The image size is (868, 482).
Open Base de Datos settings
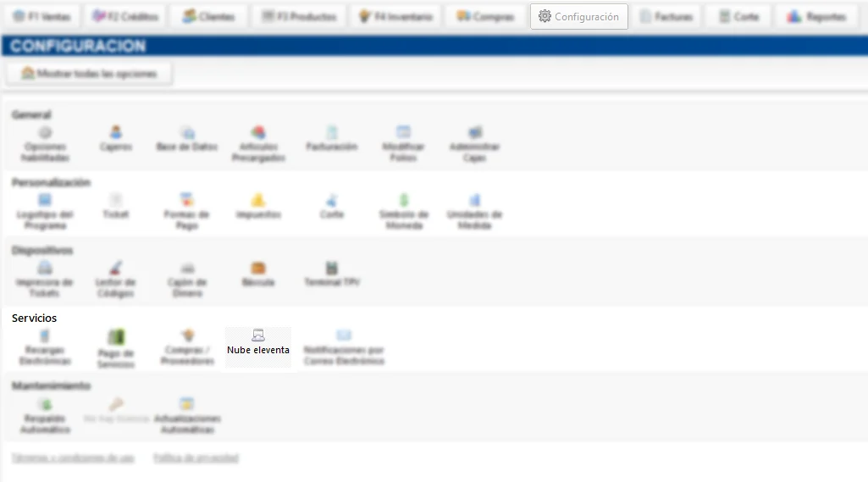[x=187, y=139]
